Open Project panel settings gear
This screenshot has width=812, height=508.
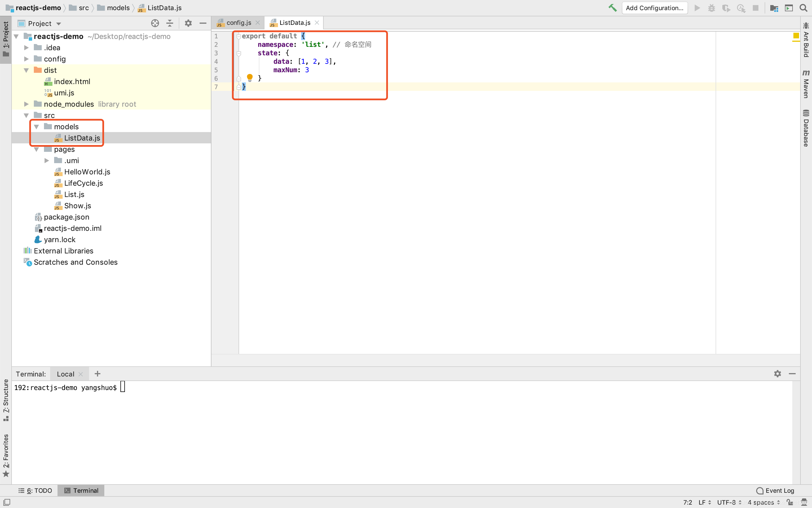coord(188,23)
